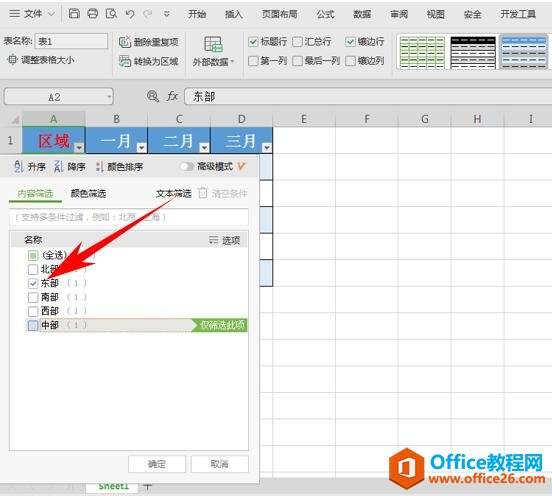
Task: Open the 区域 filter dropdown arrow
Action: [x=79, y=148]
